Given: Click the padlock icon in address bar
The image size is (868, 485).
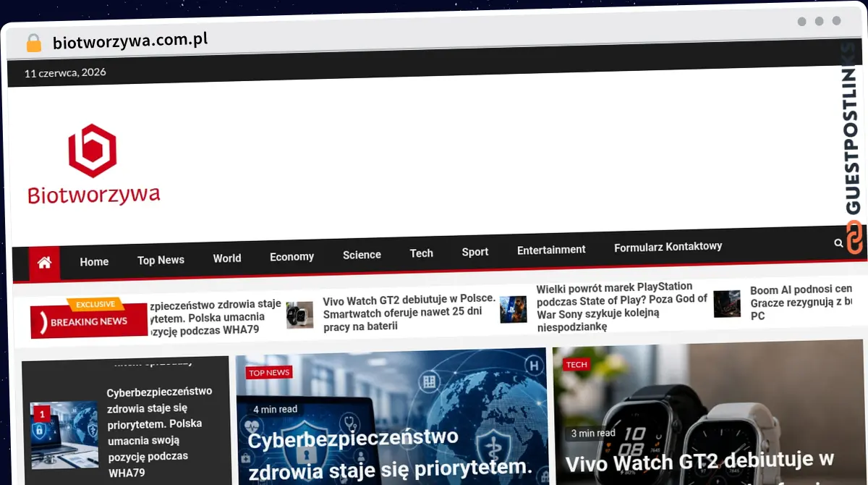Looking at the screenshot, I should [33, 43].
